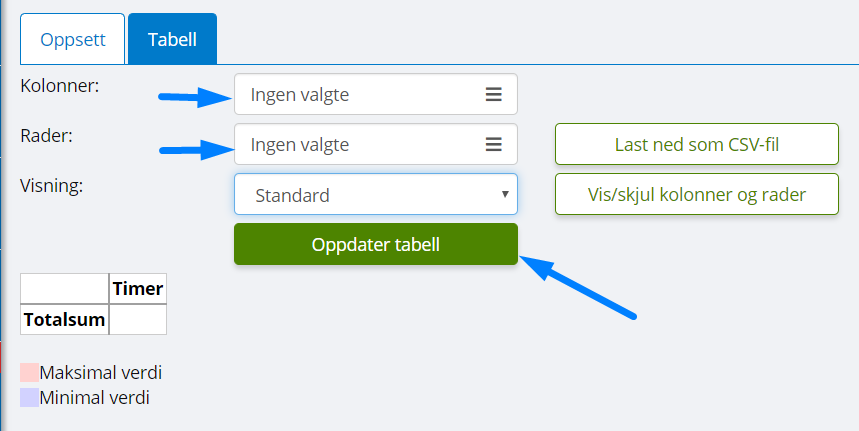This screenshot has height=431, width=859.
Task: Click the Visning label
Action: (x=51, y=186)
